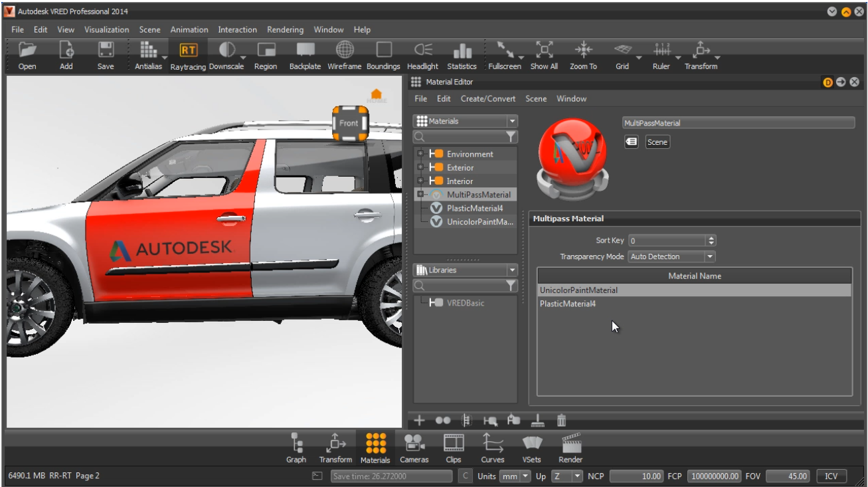
Task: Click the Front view navigation cube
Action: [350, 123]
